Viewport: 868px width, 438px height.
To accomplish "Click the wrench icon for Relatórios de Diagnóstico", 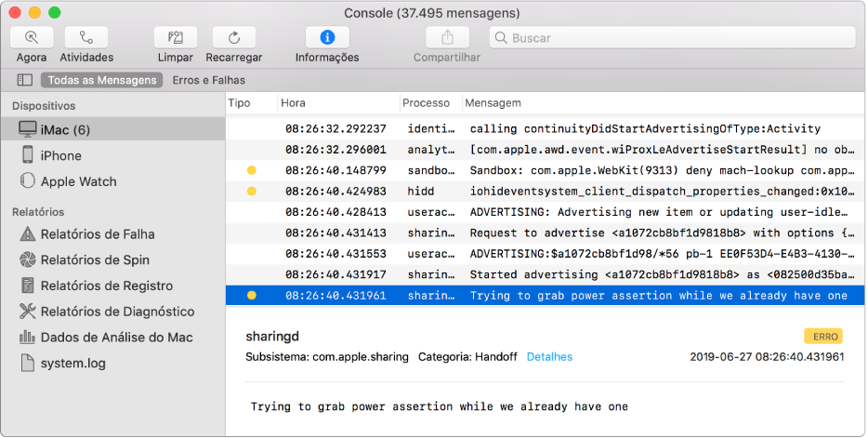I will tap(28, 311).
